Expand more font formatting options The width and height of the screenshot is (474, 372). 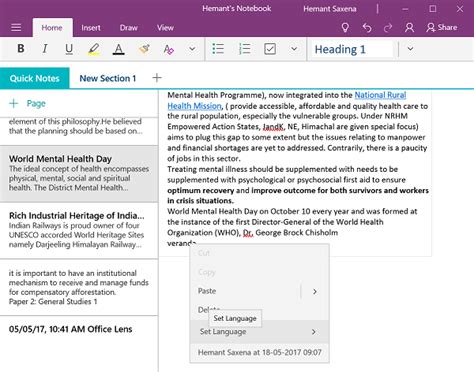[192, 49]
